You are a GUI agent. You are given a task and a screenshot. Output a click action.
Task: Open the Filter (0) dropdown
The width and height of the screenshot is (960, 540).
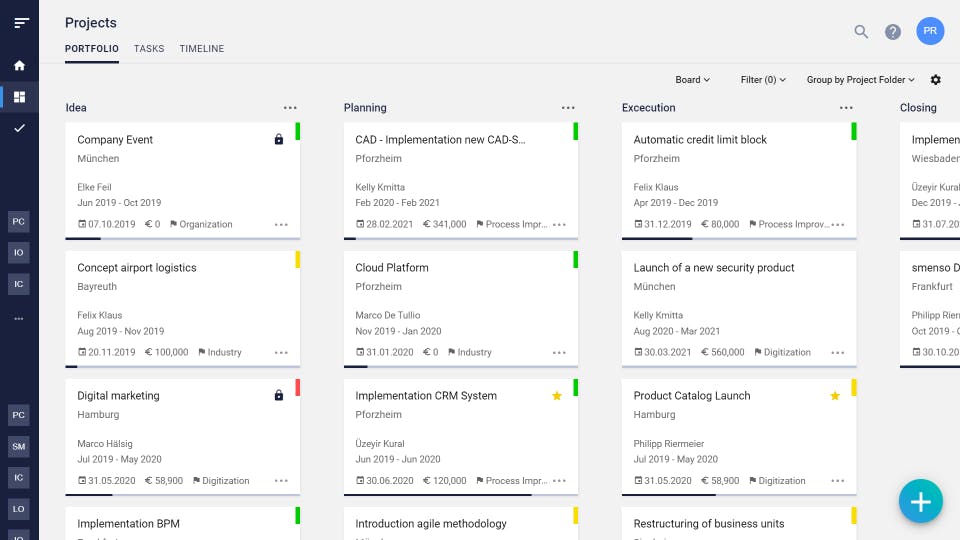pos(763,80)
